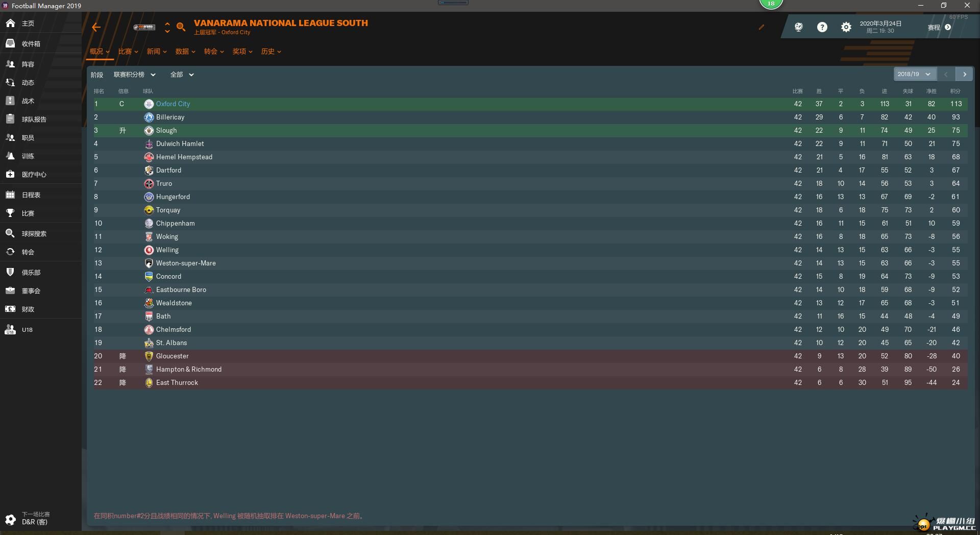Image resolution: width=980 pixels, height=535 pixels.
Task: Sort the table by 积分 points column
Action: [955, 91]
